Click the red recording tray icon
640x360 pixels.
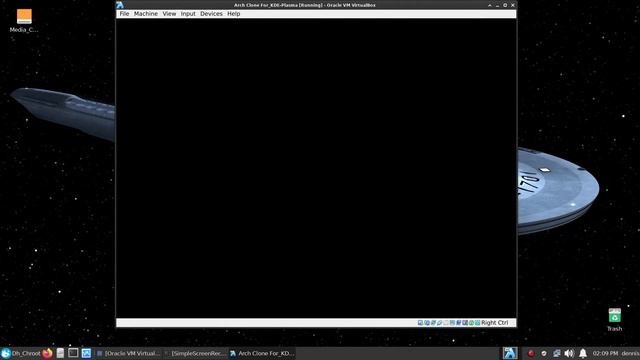(x=531, y=353)
